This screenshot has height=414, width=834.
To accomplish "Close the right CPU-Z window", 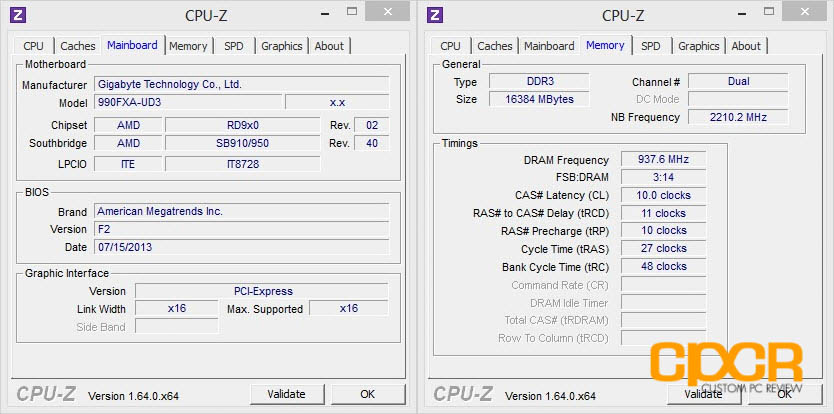I will (804, 11).
